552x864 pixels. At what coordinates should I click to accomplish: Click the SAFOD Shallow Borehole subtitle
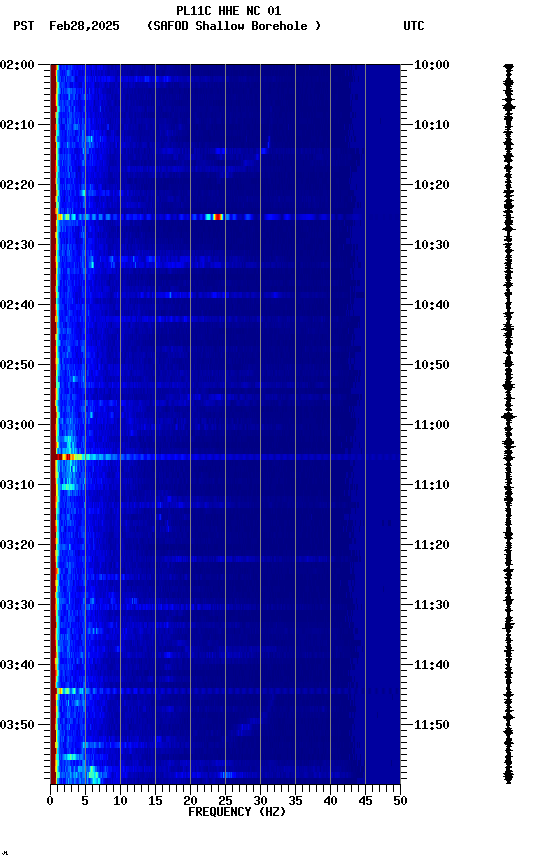(234, 26)
